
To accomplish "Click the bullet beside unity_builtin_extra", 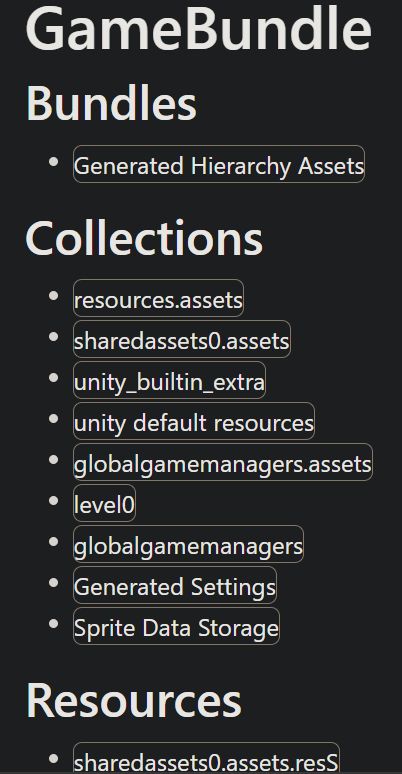I will tap(54, 378).
